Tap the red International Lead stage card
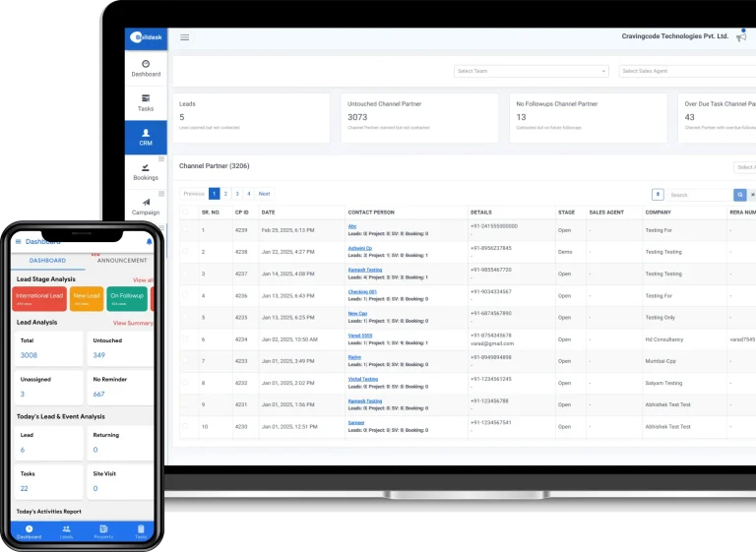 point(38,297)
